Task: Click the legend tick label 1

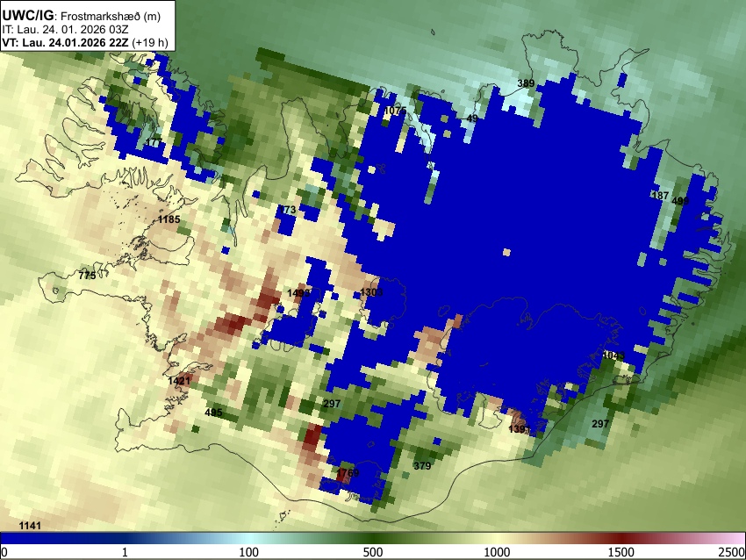Action: [125, 552]
